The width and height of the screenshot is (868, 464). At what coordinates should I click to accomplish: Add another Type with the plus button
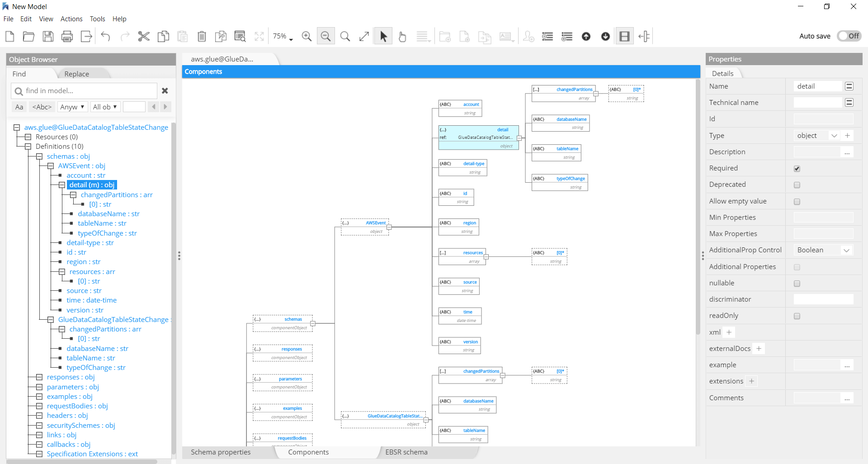click(848, 136)
